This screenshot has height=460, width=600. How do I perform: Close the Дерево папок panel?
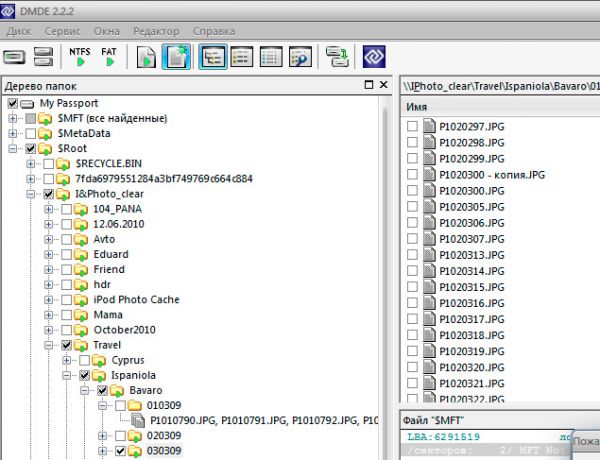tap(384, 85)
